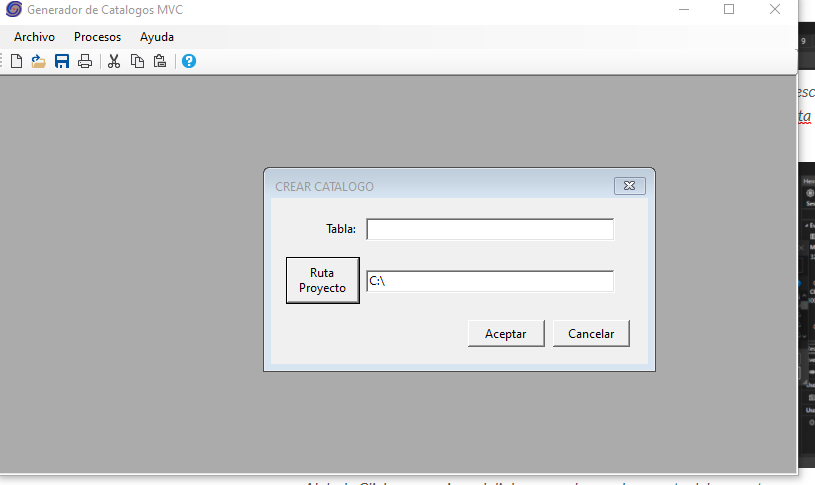Viewport: 815px width, 485px height.
Task: Click the Save floppy disk icon
Action: click(x=62, y=62)
